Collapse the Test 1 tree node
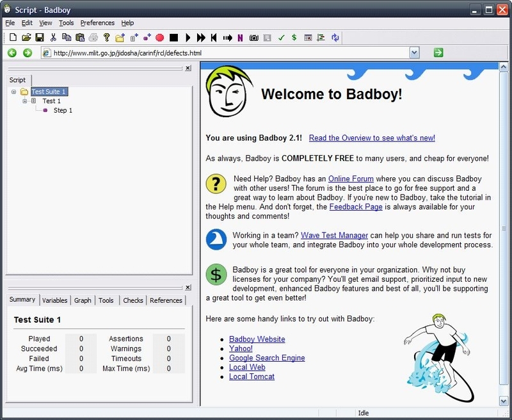512x420 pixels. tap(25, 101)
